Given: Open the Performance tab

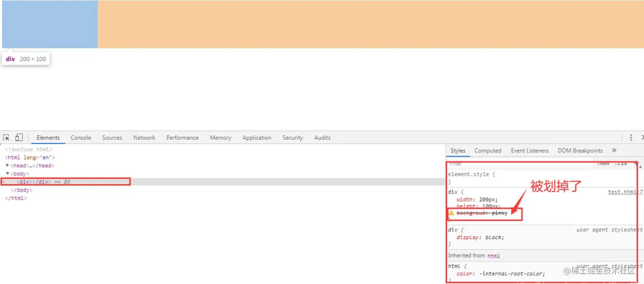Looking at the screenshot, I should [182, 138].
